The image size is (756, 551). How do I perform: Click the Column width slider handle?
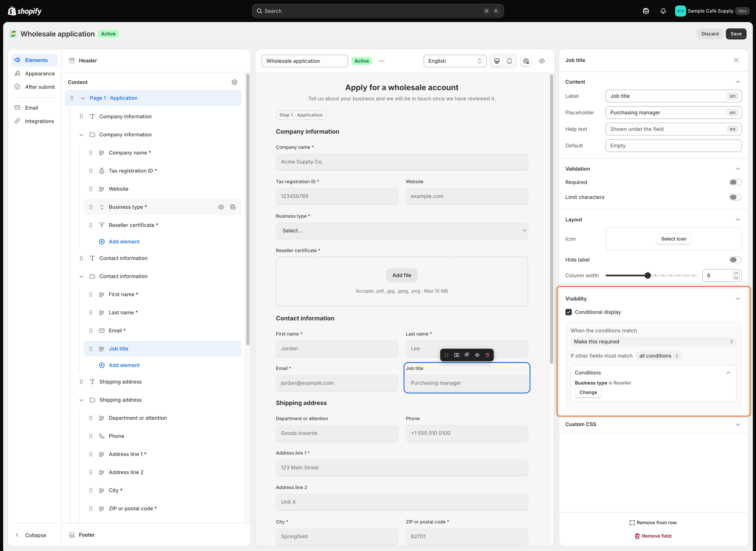pyautogui.click(x=648, y=275)
